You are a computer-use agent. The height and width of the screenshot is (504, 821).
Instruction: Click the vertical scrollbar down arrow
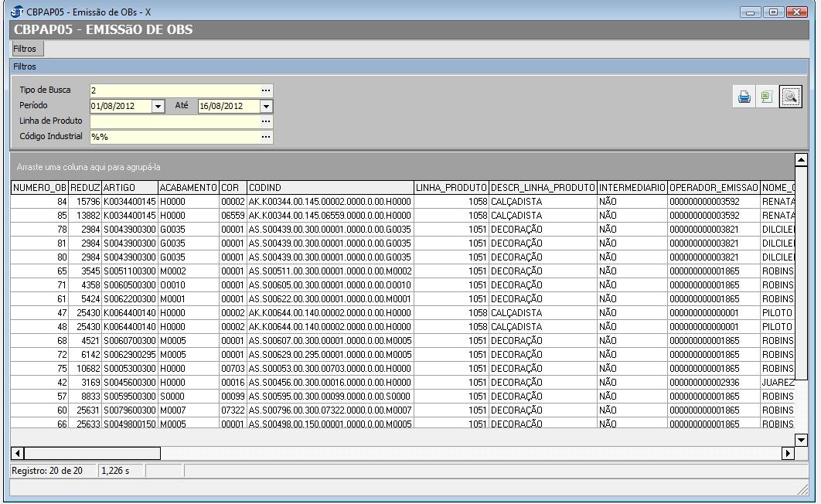point(801,440)
